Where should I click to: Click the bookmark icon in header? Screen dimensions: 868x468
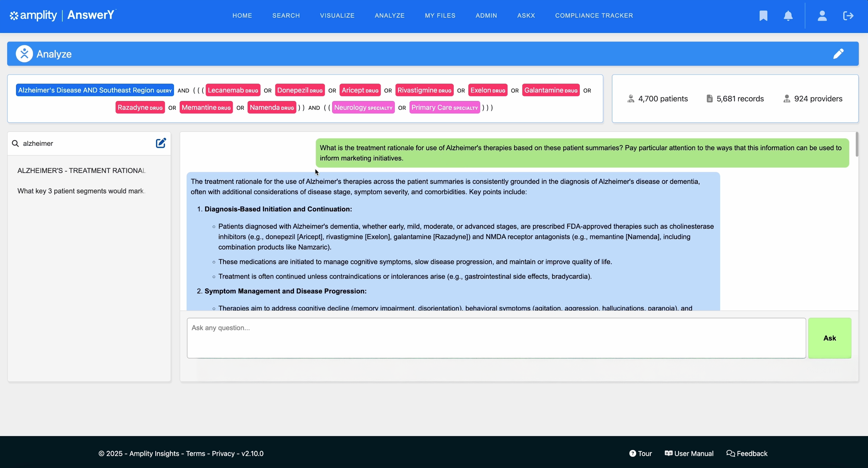coord(763,16)
